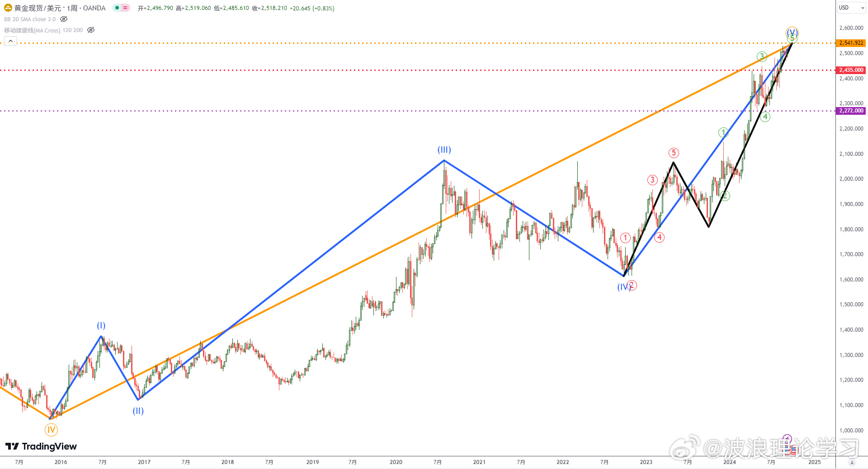Click the high value 高=2,519.060
868x469 pixels.
[x=193, y=8]
